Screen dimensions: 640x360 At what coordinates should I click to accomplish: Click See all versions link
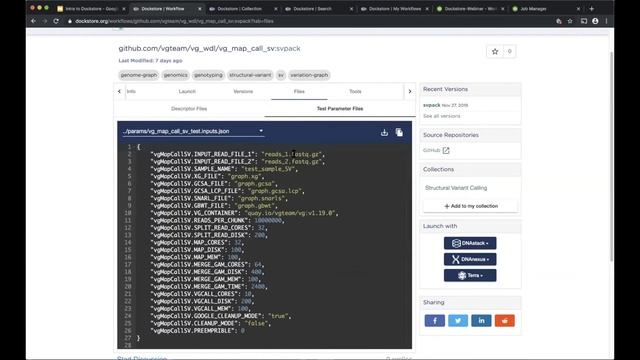pos(441,116)
